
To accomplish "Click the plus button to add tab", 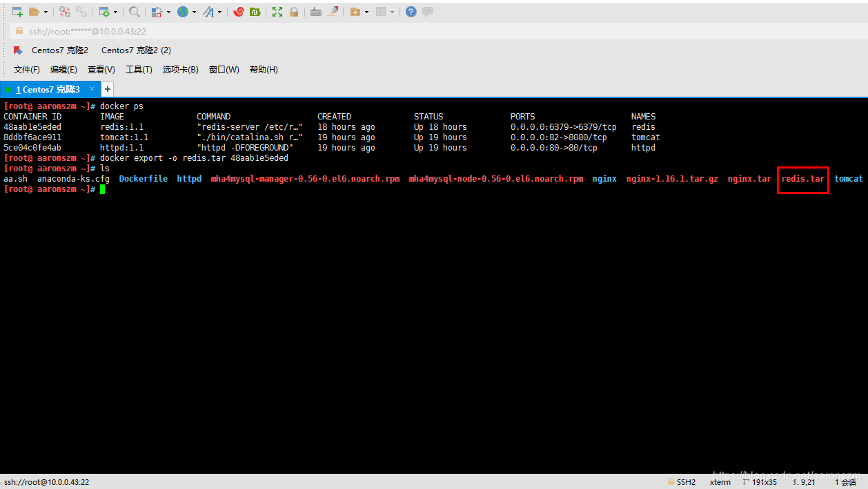I will pos(107,89).
